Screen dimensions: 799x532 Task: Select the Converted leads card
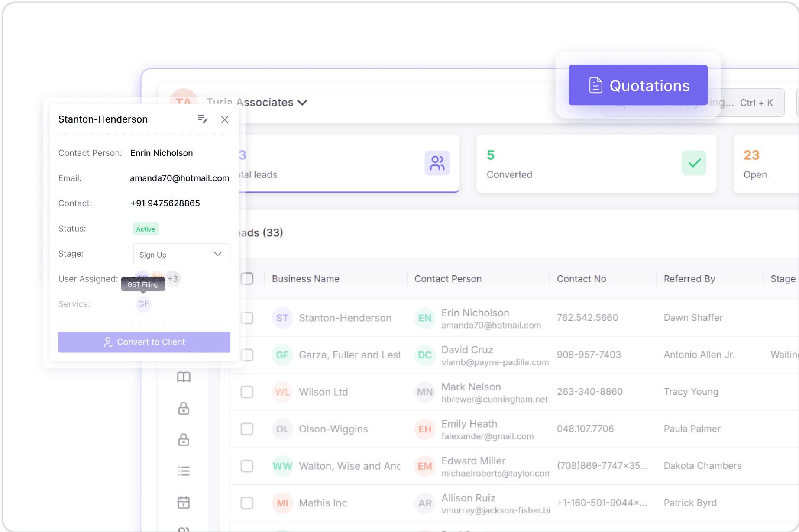(596, 164)
